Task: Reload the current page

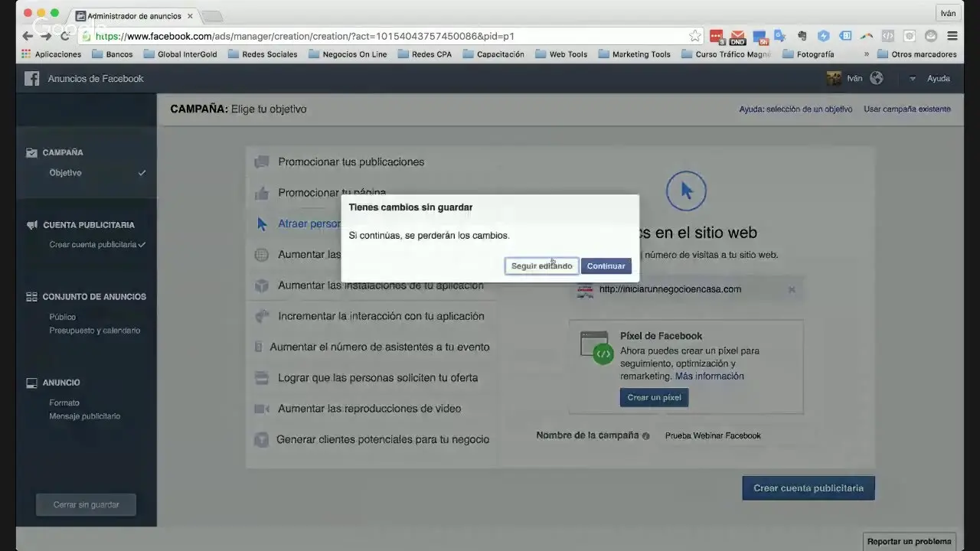Action: pyautogui.click(x=65, y=36)
